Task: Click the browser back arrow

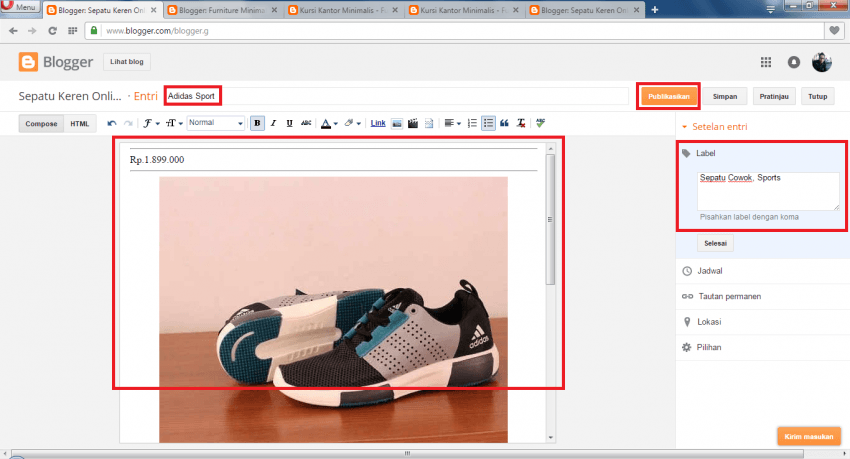Action: 13,31
